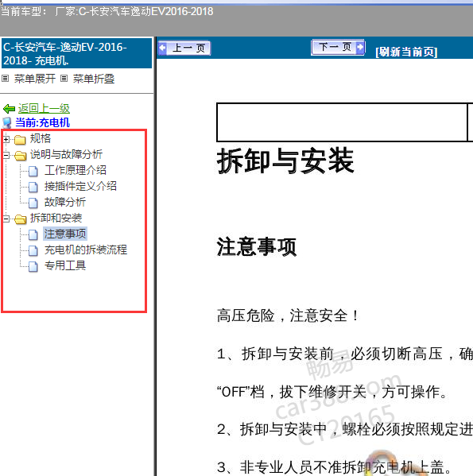Click the 菜单展开 expand menu option

[35, 79]
